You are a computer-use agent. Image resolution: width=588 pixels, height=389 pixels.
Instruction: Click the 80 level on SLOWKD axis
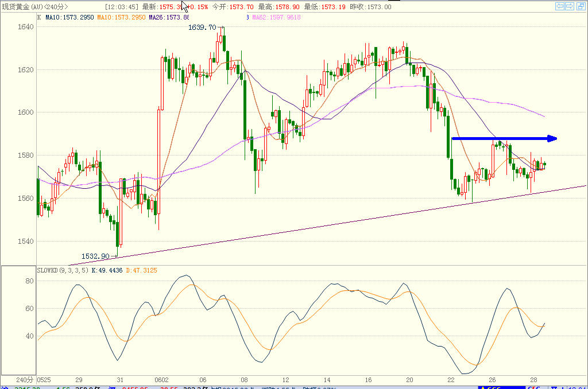pyautogui.click(x=30, y=281)
